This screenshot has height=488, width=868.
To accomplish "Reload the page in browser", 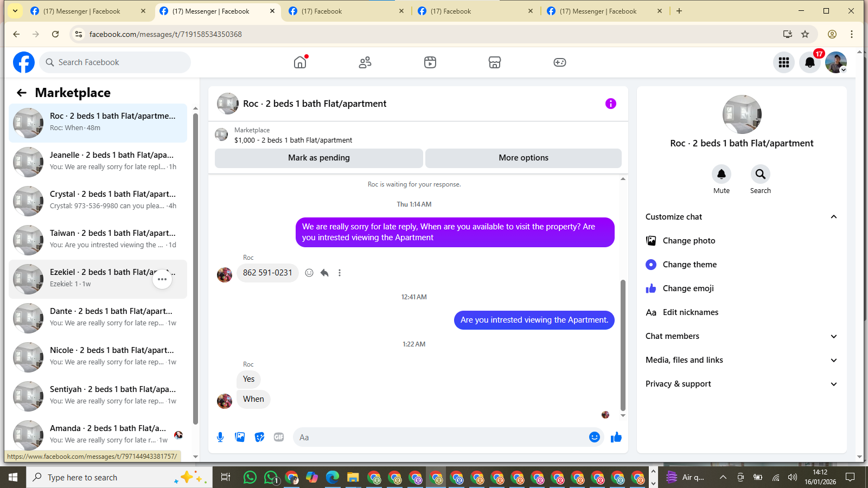I will pyautogui.click(x=55, y=34).
